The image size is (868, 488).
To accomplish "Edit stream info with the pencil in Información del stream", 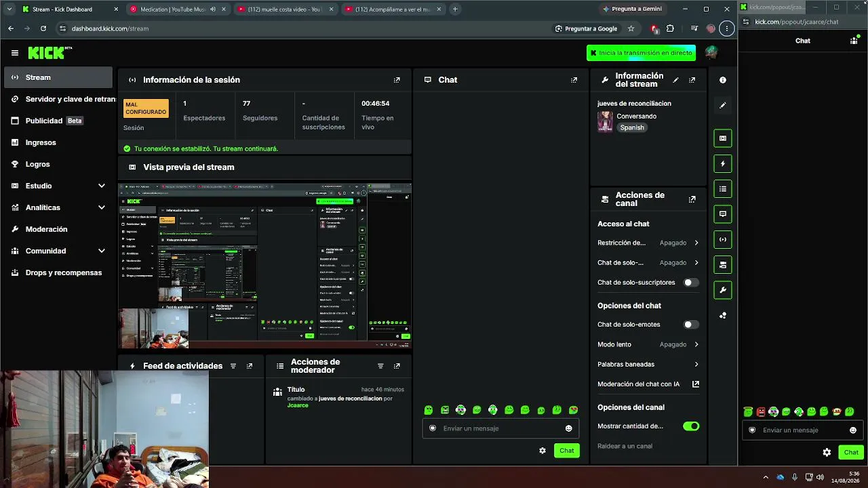I will 675,80.
